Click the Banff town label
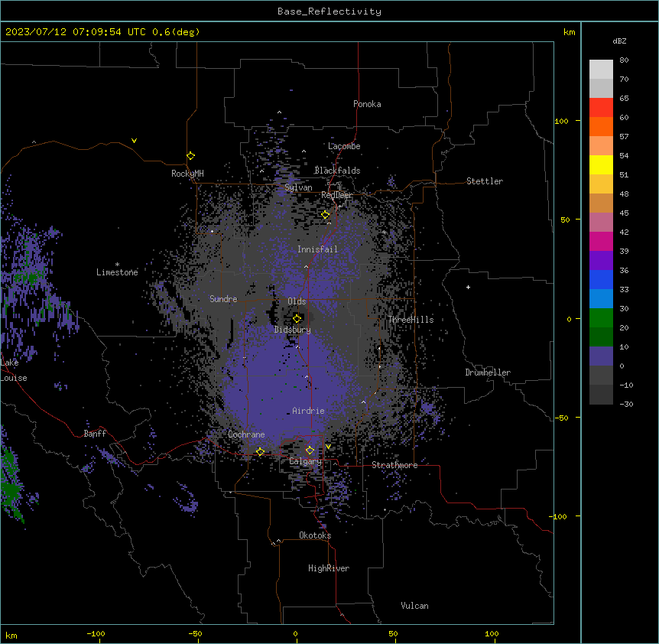The image size is (659, 644). pos(95,434)
